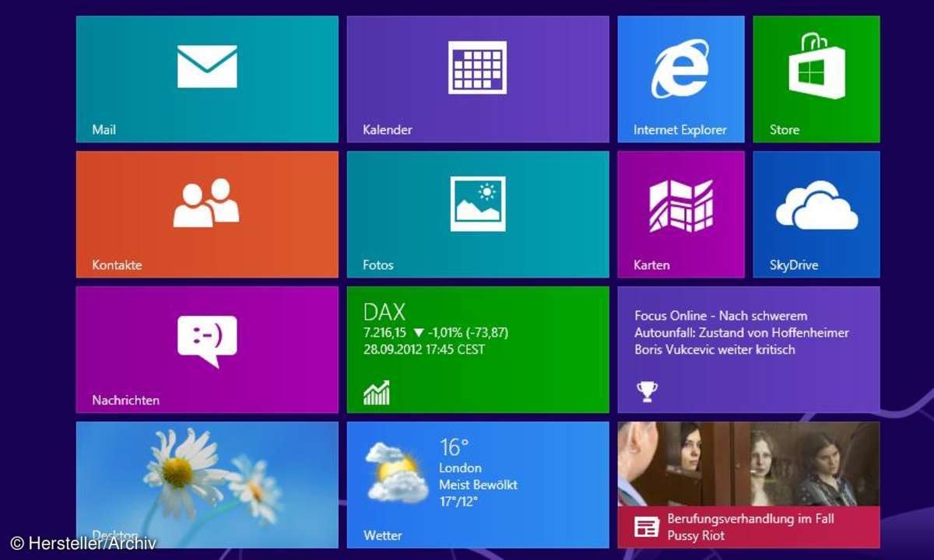934x560 pixels.
Task: Launch Internet Explorer via its e logo
Action: (x=680, y=68)
